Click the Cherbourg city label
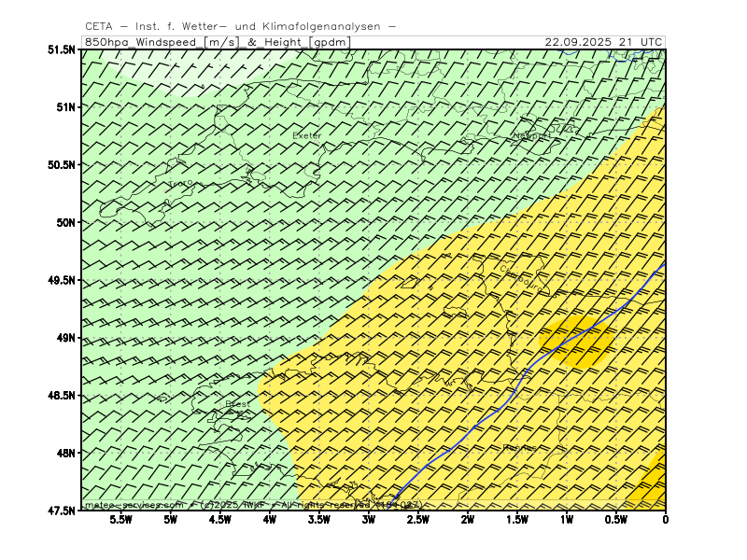 (521, 278)
